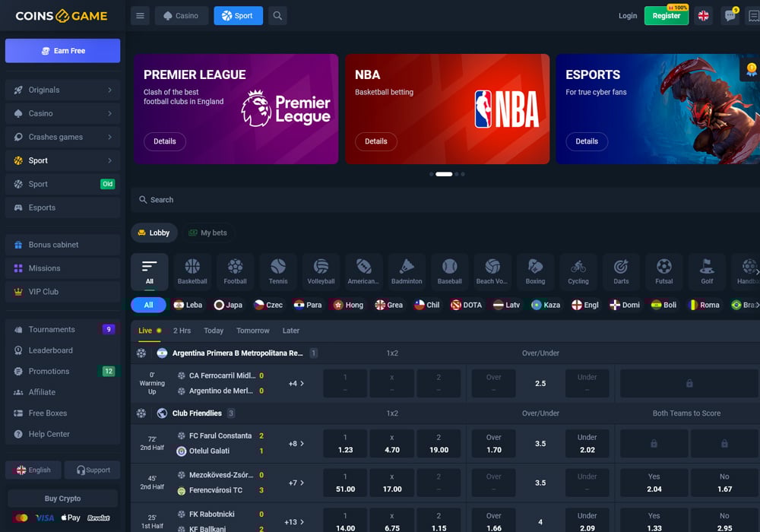This screenshot has width=760, height=532.
Task: Expand highlighted Sport sidebar menu
Action: [x=62, y=160]
